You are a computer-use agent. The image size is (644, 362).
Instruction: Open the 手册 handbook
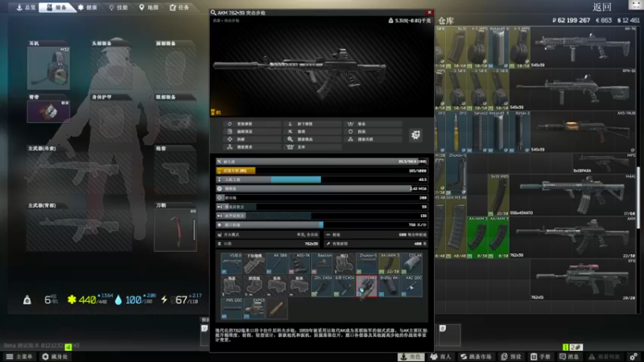(x=540, y=356)
